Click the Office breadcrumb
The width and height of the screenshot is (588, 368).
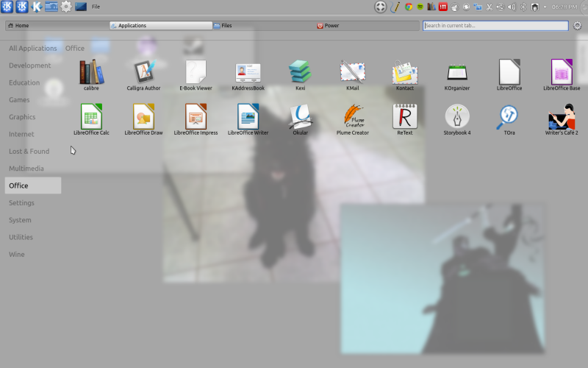tap(75, 48)
